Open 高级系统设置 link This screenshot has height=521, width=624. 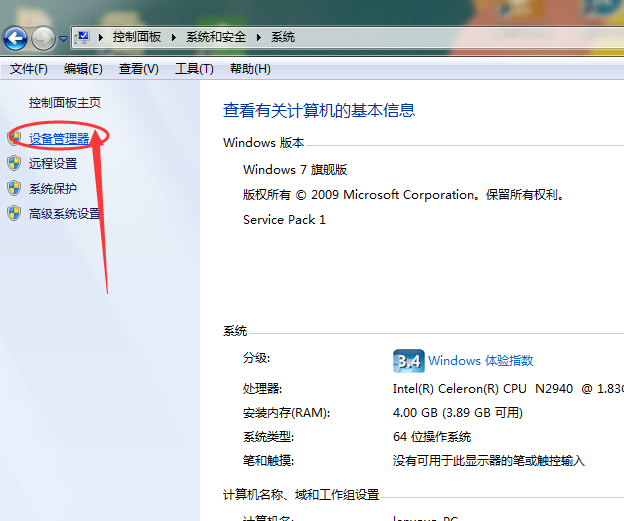[x=64, y=214]
